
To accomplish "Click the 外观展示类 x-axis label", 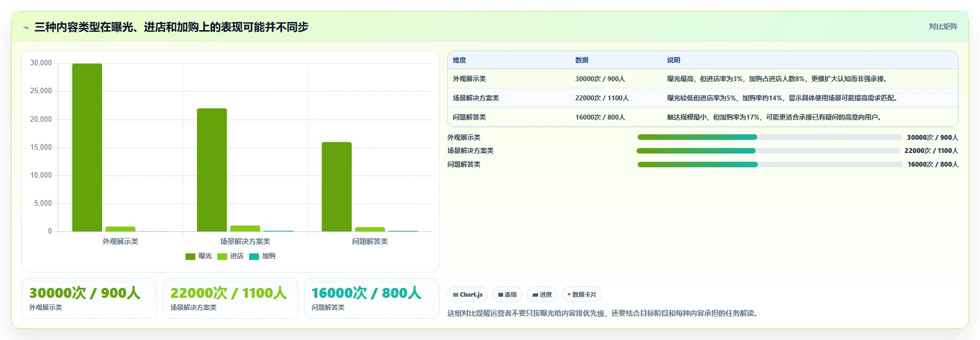I will click(x=120, y=241).
